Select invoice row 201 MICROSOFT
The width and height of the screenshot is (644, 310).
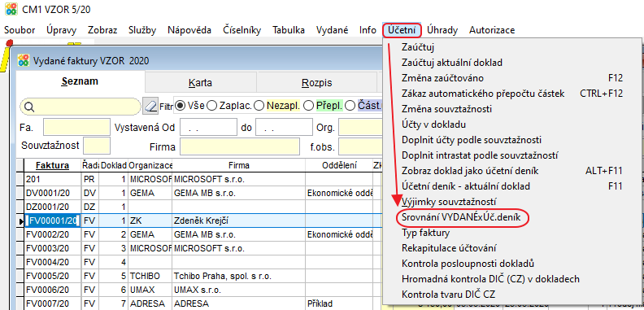[199, 180]
